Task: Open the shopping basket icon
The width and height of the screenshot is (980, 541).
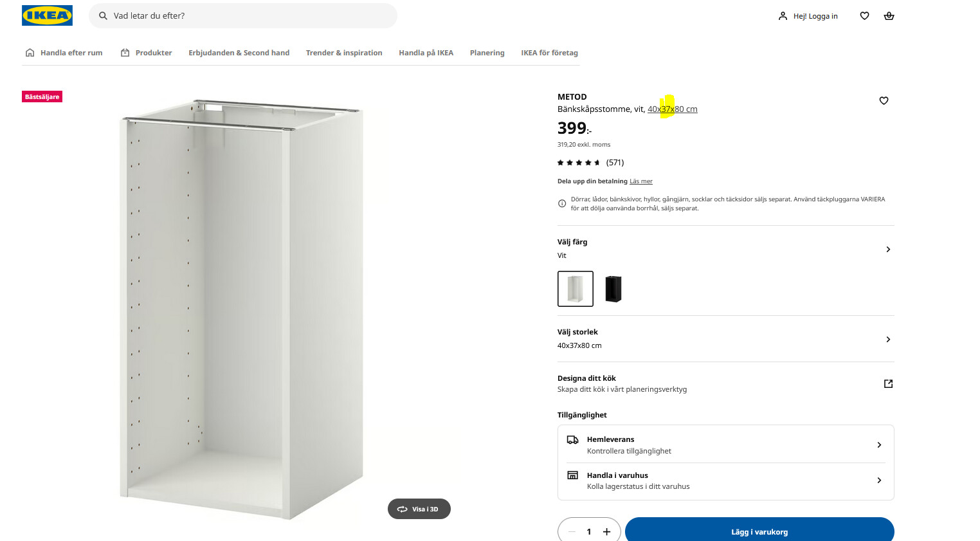Action: click(889, 16)
